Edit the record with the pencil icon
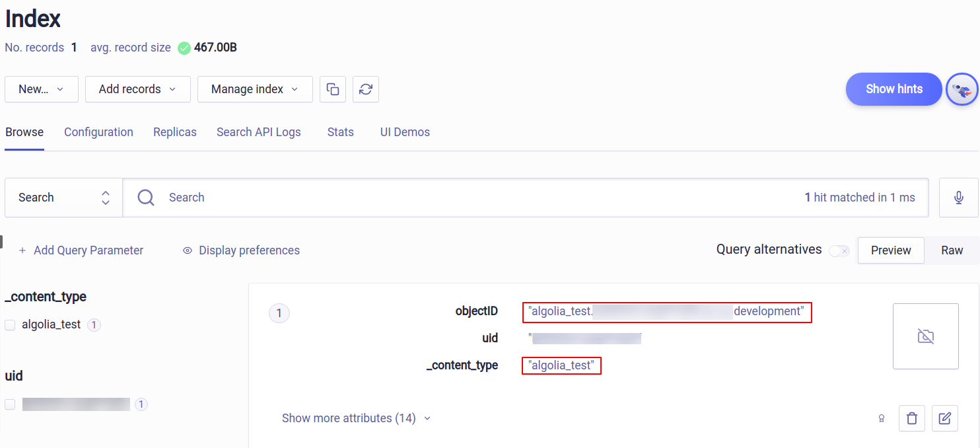 click(x=945, y=418)
